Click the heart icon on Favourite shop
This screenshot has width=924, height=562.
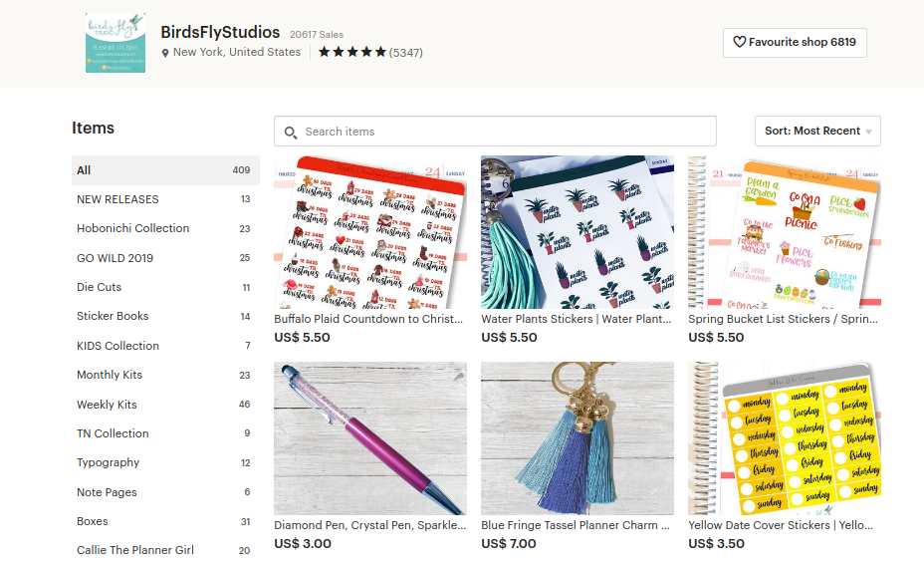tap(739, 42)
